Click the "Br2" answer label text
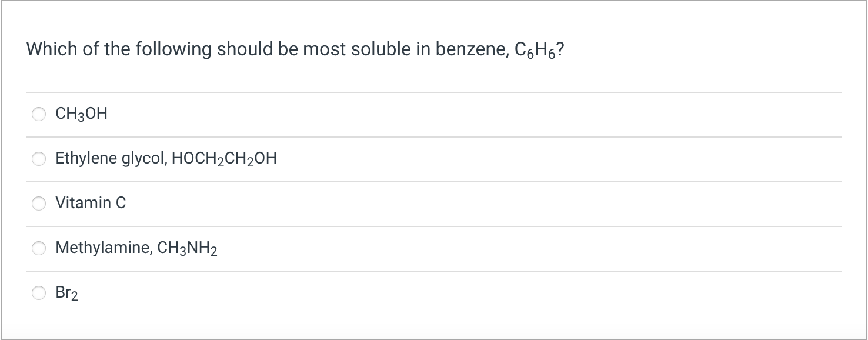This screenshot has width=868, height=340. (x=67, y=293)
